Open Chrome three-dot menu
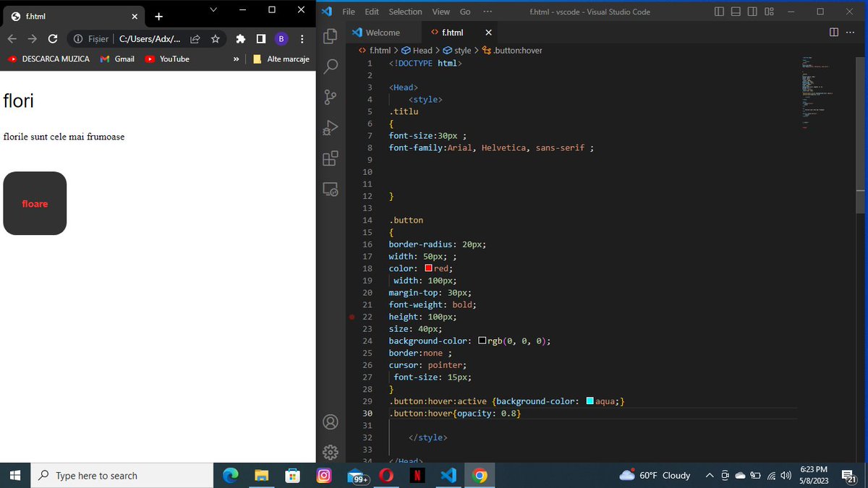The width and height of the screenshot is (868, 488). [x=302, y=39]
